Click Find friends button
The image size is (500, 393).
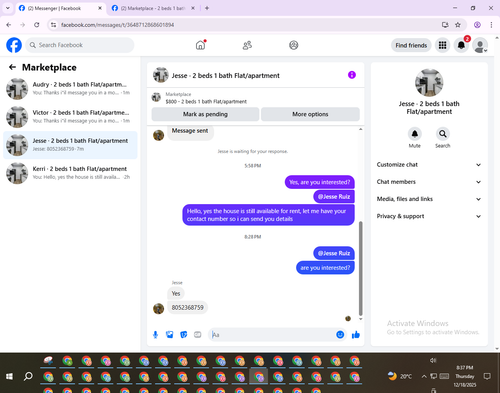(x=411, y=45)
